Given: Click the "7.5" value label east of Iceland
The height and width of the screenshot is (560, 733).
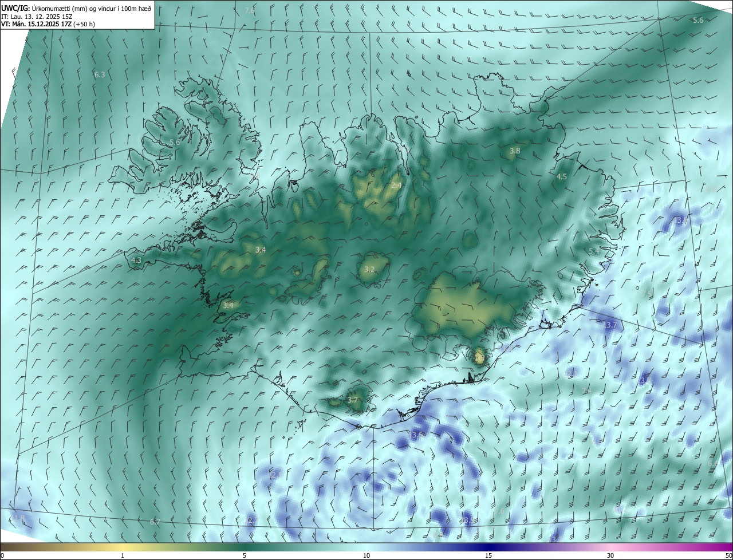Looking at the screenshot, I should (647, 293).
